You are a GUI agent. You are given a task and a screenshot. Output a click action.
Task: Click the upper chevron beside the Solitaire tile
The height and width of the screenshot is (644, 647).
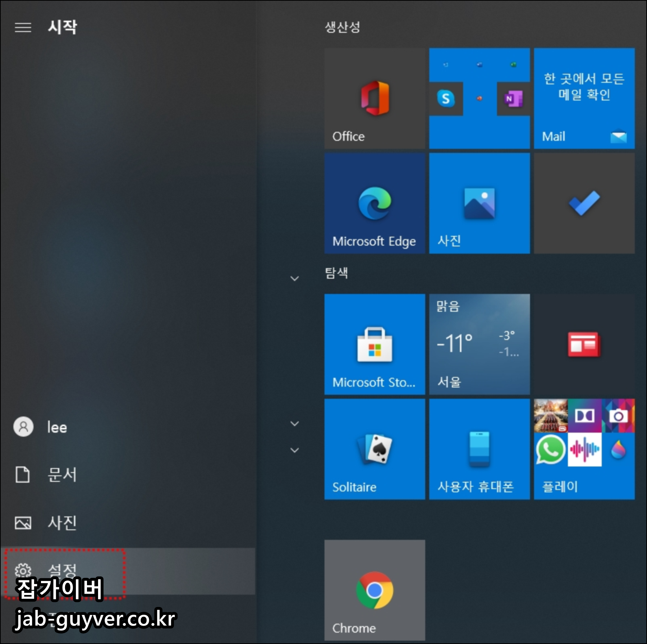tap(294, 424)
